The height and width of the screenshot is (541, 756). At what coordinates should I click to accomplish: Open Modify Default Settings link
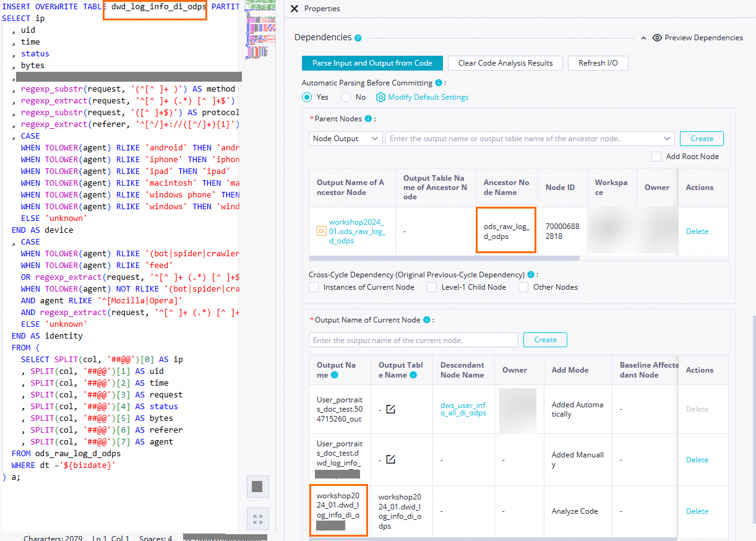pyautogui.click(x=423, y=97)
